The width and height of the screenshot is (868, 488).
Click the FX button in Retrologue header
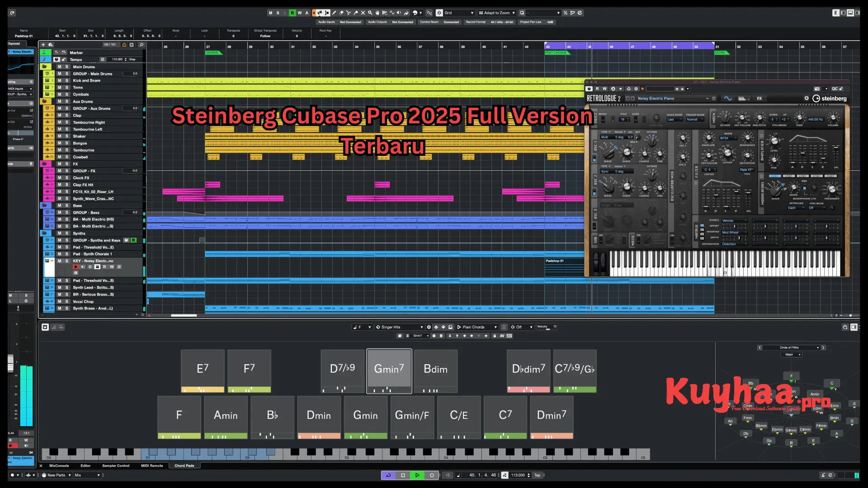pyautogui.click(x=759, y=98)
